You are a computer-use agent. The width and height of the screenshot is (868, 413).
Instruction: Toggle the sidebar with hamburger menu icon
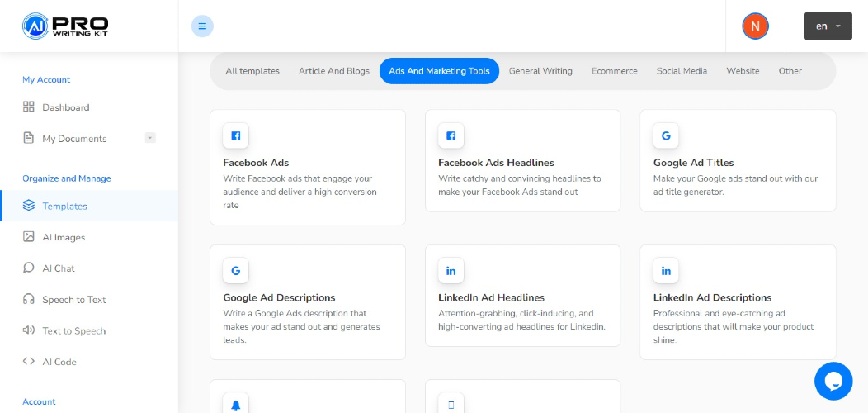[x=202, y=26]
